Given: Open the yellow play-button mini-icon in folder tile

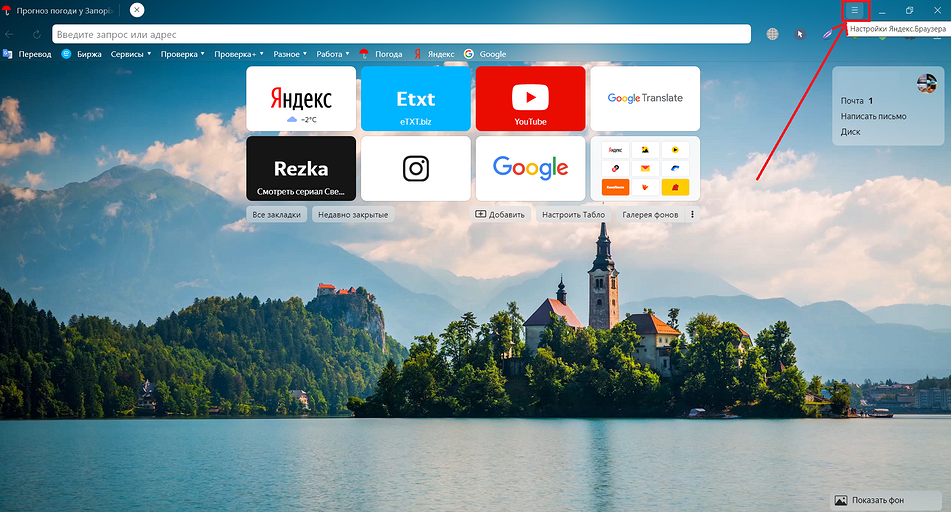Looking at the screenshot, I should tap(675, 150).
